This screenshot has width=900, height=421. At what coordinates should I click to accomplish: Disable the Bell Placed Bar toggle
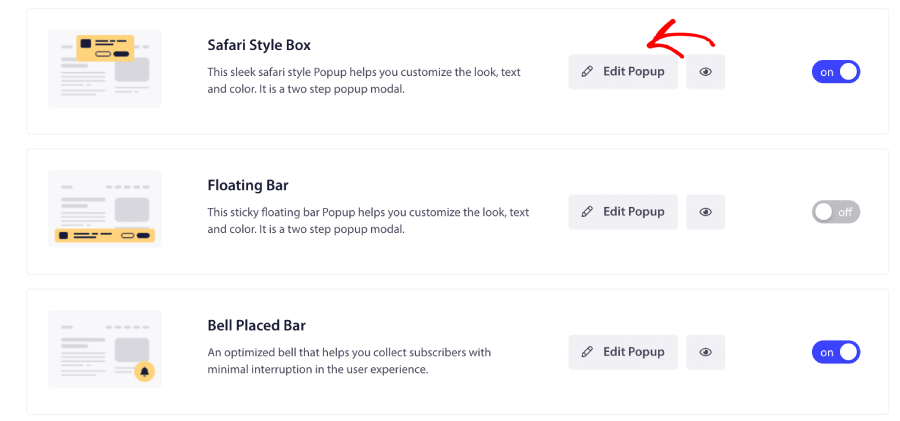click(x=836, y=352)
